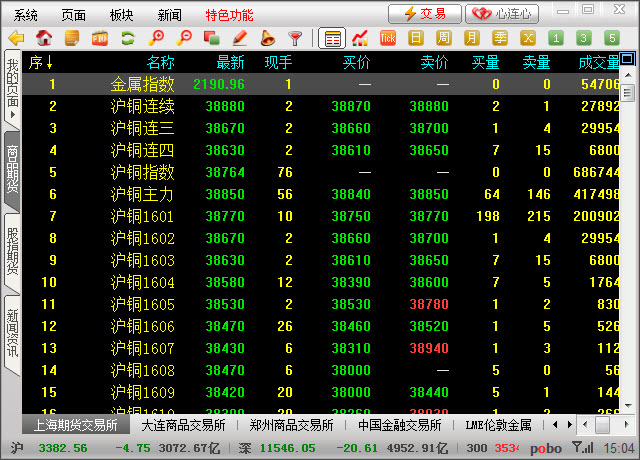The height and width of the screenshot is (460, 640).
Task: Click the red funnel filter icon
Action: point(295,39)
